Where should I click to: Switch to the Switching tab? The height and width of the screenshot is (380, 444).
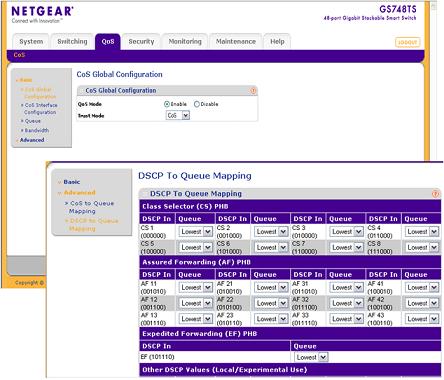click(72, 42)
